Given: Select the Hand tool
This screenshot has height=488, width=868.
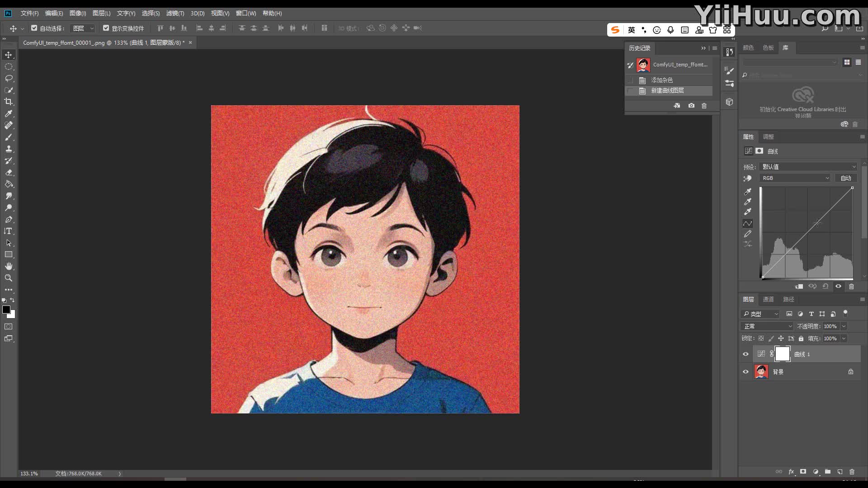Looking at the screenshot, I should (9, 266).
